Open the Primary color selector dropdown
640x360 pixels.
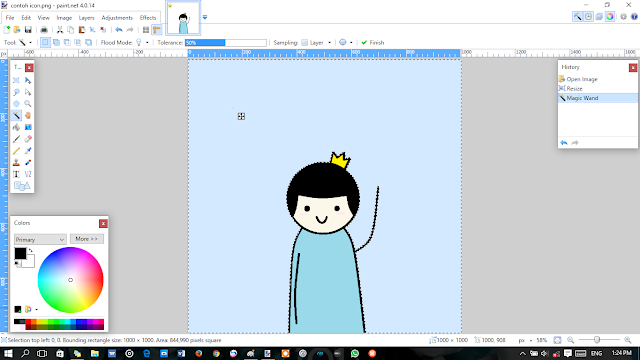(40, 239)
